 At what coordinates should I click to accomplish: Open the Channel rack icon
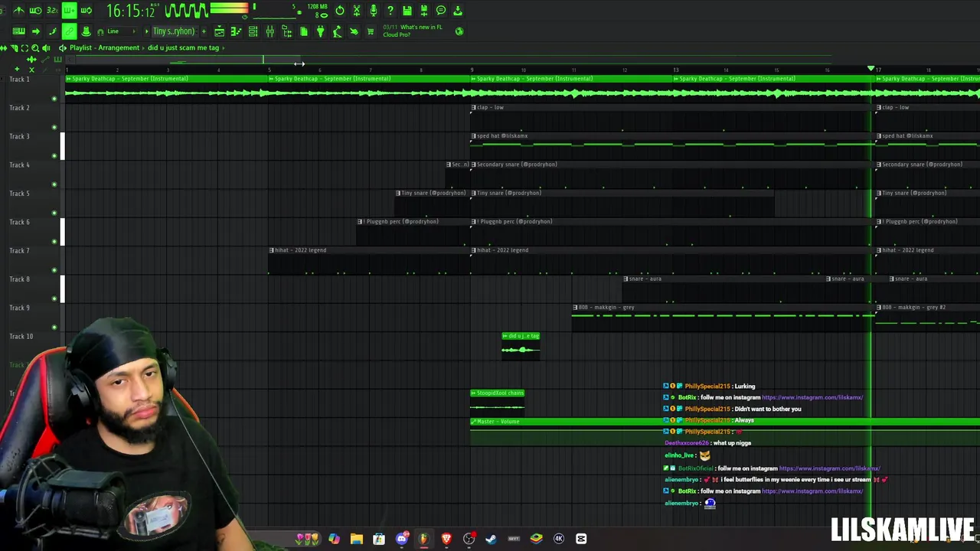coord(253,31)
